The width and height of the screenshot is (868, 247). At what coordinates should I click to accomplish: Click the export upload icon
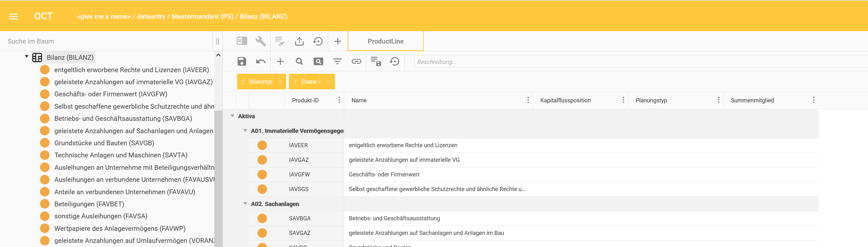(299, 41)
